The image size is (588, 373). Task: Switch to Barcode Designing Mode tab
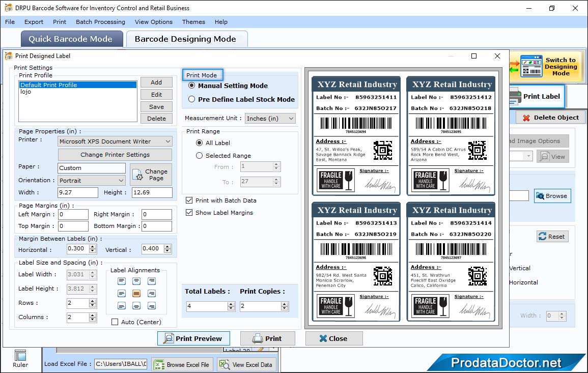186,39
